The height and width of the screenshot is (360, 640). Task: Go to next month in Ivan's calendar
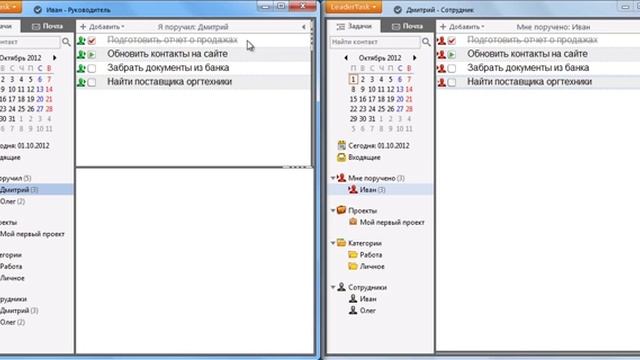tap(54, 58)
